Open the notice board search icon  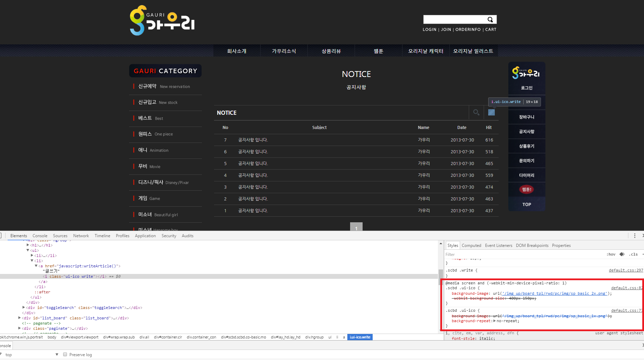(x=476, y=112)
